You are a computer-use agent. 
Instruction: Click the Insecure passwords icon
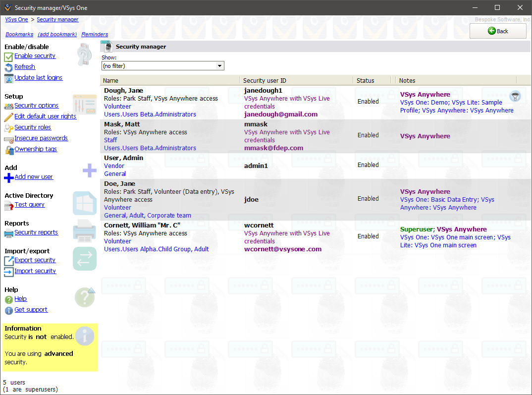tap(8, 139)
